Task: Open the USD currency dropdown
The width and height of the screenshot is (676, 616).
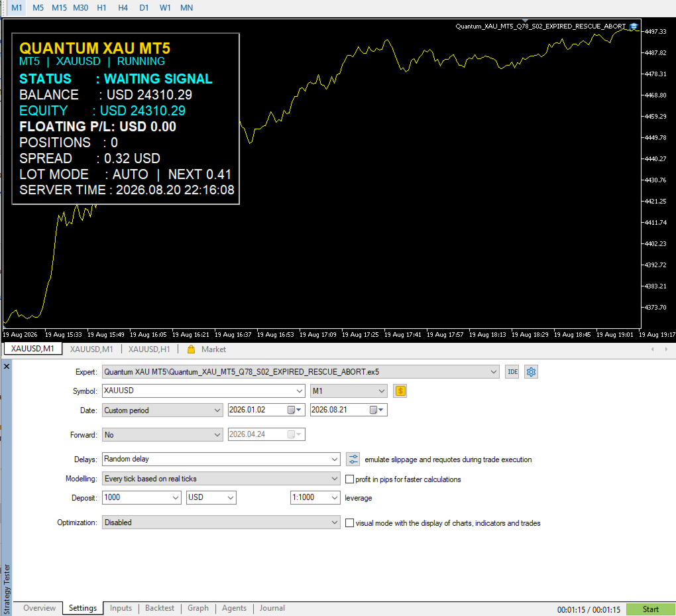Action: click(231, 498)
